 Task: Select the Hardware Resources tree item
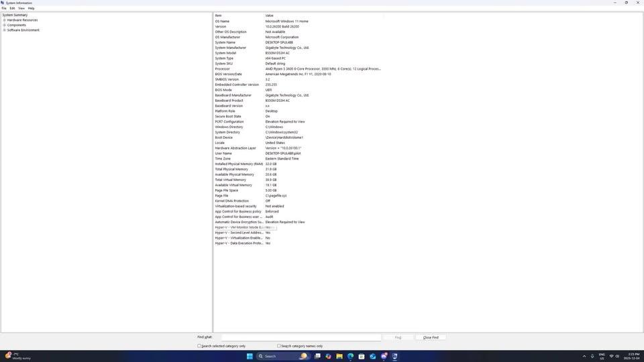pyautogui.click(x=22, y=20)
